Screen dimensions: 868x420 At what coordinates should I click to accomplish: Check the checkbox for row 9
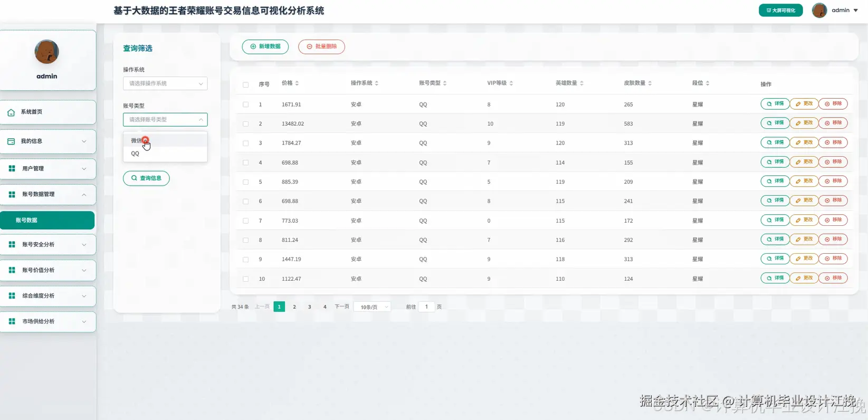click(x=245, y=260)
